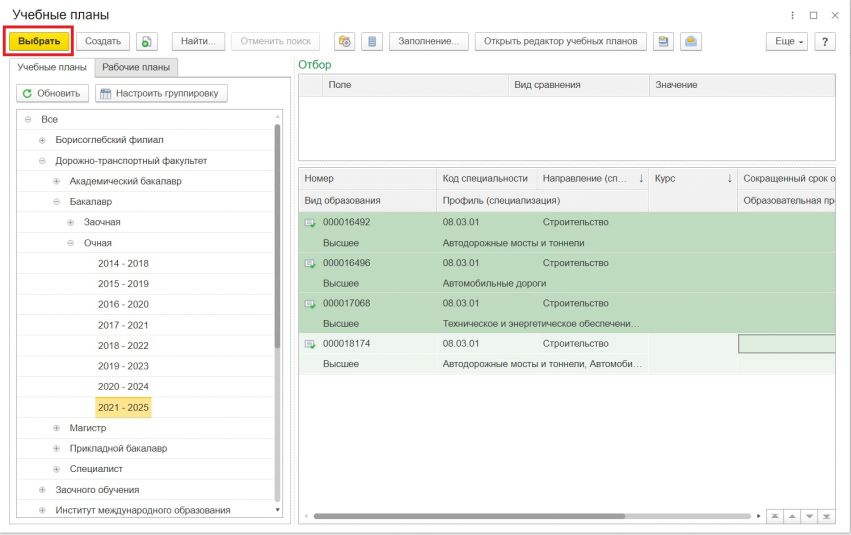Switch to the Рабочие планы tab
Viewport: 851px width, 535px height.
136,67
